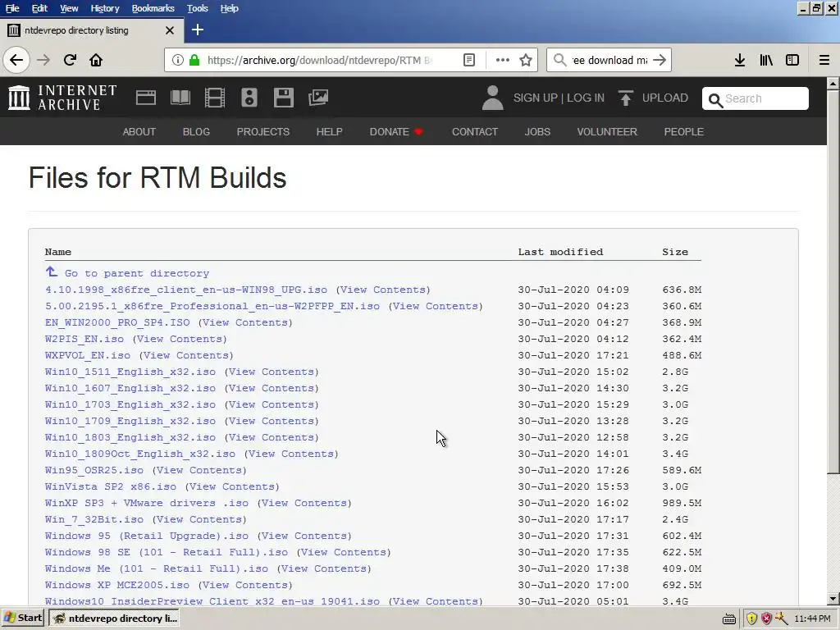The width and height of the screenshot is (840, 630).
Task: Click the address bar URL field
Action: pos(319,60)
